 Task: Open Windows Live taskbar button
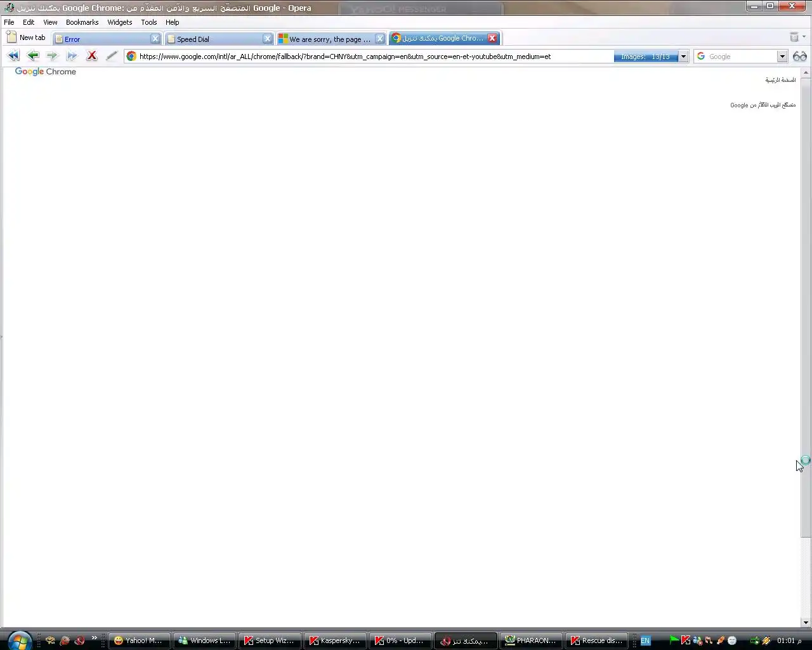pos(205,640)
